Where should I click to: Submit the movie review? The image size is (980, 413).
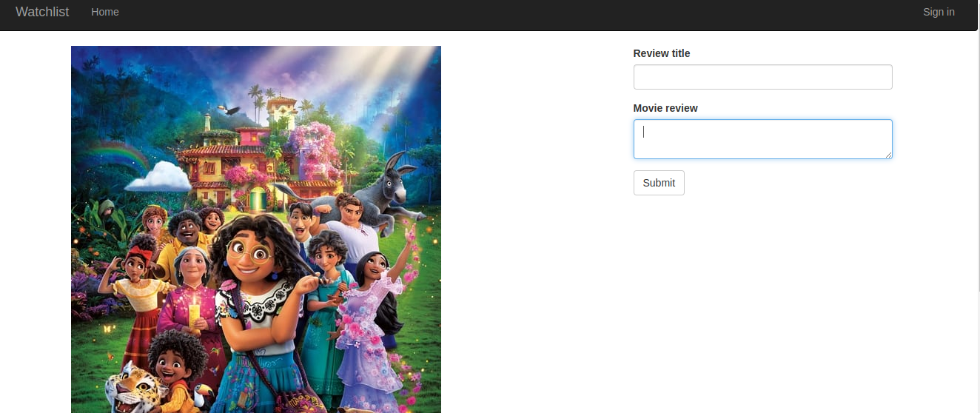659,183
